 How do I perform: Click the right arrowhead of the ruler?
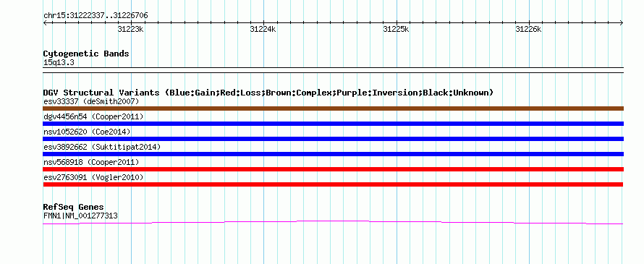click(622, 22)
